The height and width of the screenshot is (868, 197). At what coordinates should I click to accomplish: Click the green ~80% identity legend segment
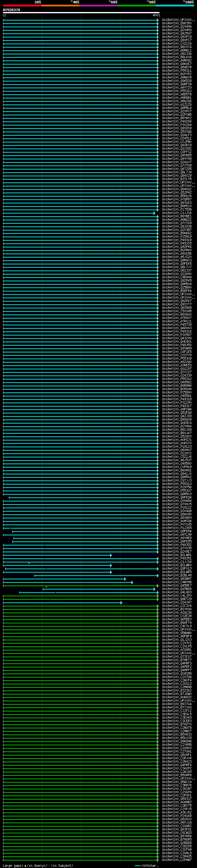[137, 6]
